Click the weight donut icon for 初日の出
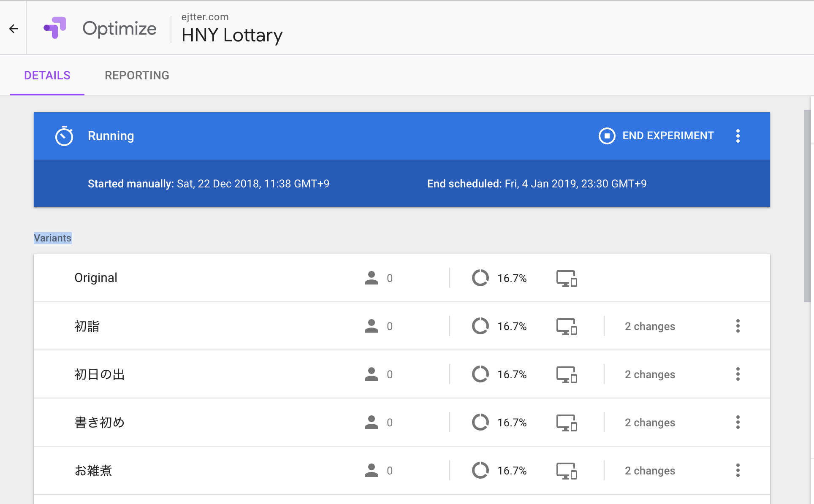Screen dimensions: 814x504 tap(480, 374)
